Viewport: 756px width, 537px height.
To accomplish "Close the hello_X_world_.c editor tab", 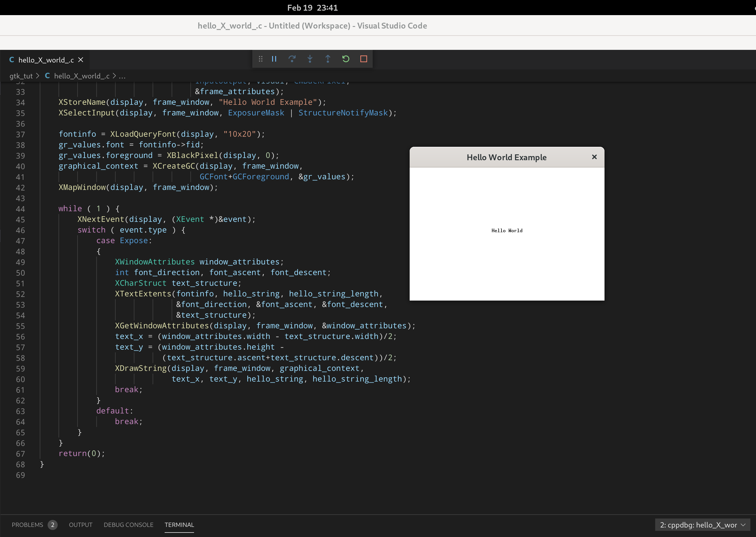I will (x=81, y=59).
